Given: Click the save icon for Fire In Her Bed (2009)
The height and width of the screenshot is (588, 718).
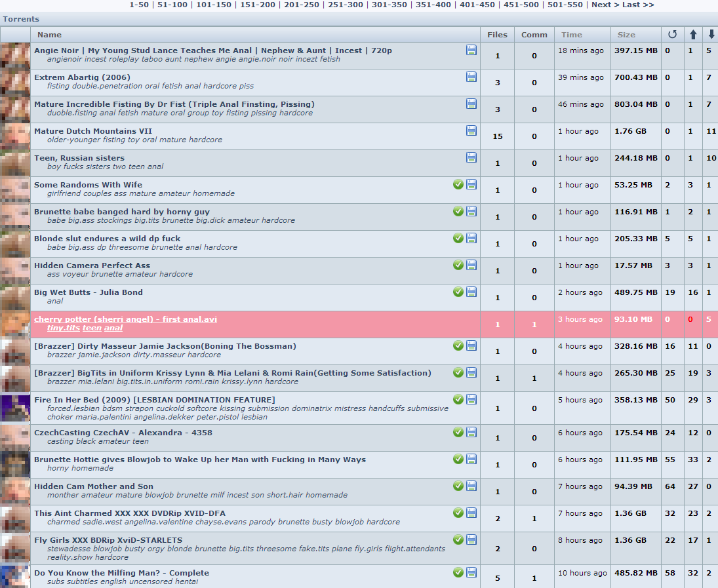Looking at the screenshot, I should (x=471, y=399).
